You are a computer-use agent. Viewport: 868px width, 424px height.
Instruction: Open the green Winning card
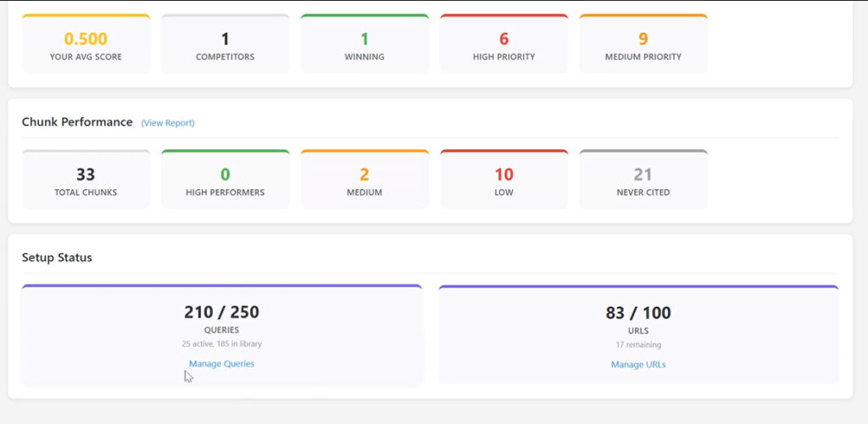[364, 45]
